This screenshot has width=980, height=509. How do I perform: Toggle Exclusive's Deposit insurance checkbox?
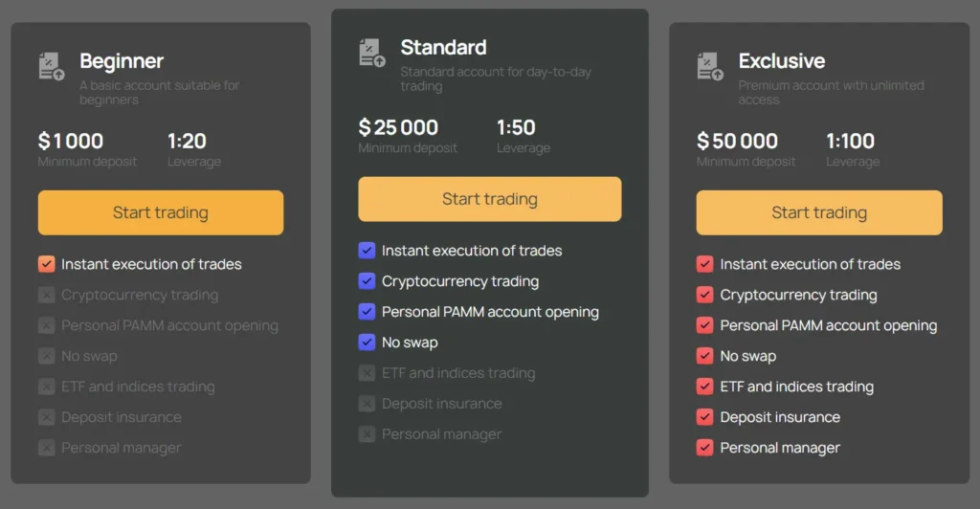[705, 417]
